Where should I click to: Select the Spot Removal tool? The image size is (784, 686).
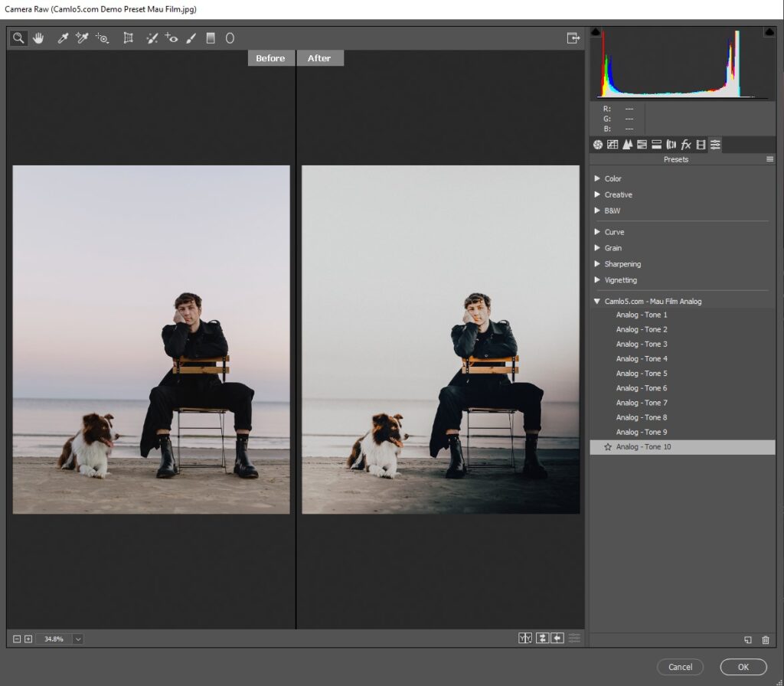tap(152, 38)
